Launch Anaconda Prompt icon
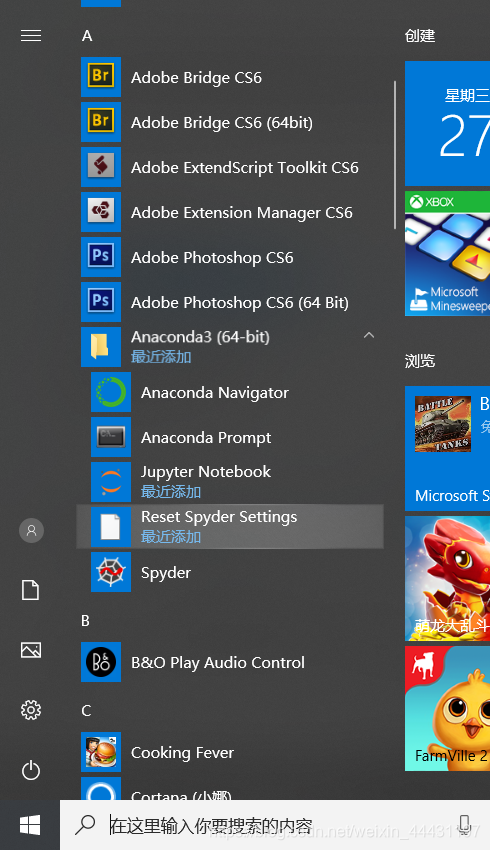Screen dimensions: 490x850 tap(111, 437)
